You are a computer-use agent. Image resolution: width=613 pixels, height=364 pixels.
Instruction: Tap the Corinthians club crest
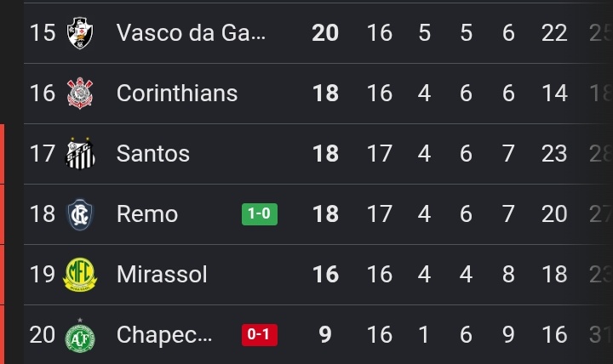[x=80, y=94]
